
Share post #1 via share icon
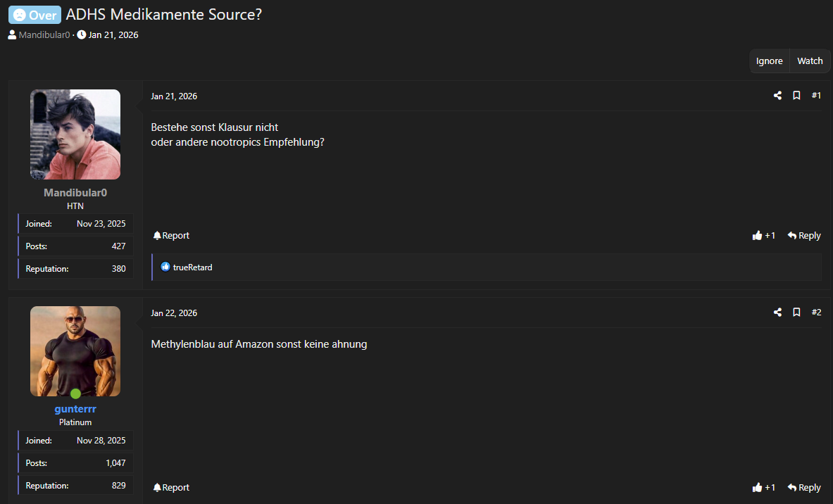pos(777,96)
